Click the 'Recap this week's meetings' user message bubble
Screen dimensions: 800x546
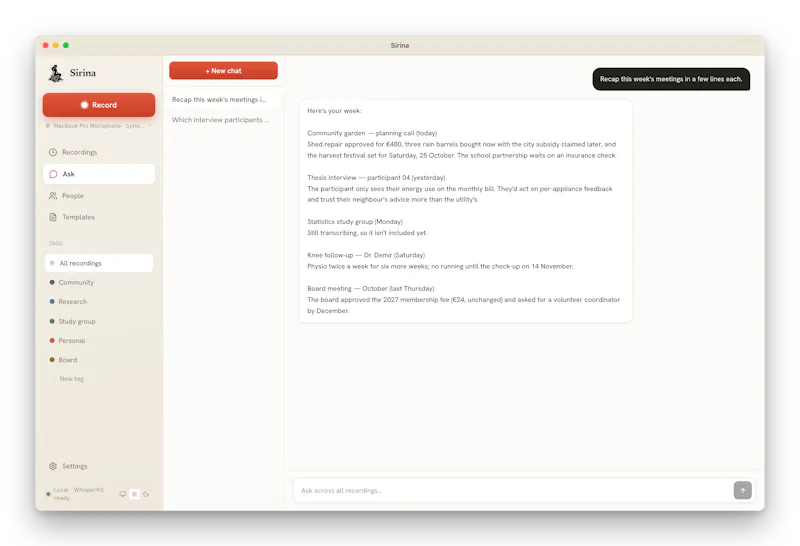pos(671,79)
